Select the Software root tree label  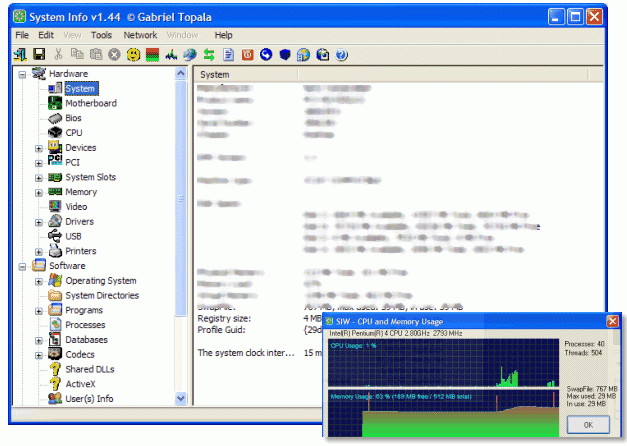(67, 266)
